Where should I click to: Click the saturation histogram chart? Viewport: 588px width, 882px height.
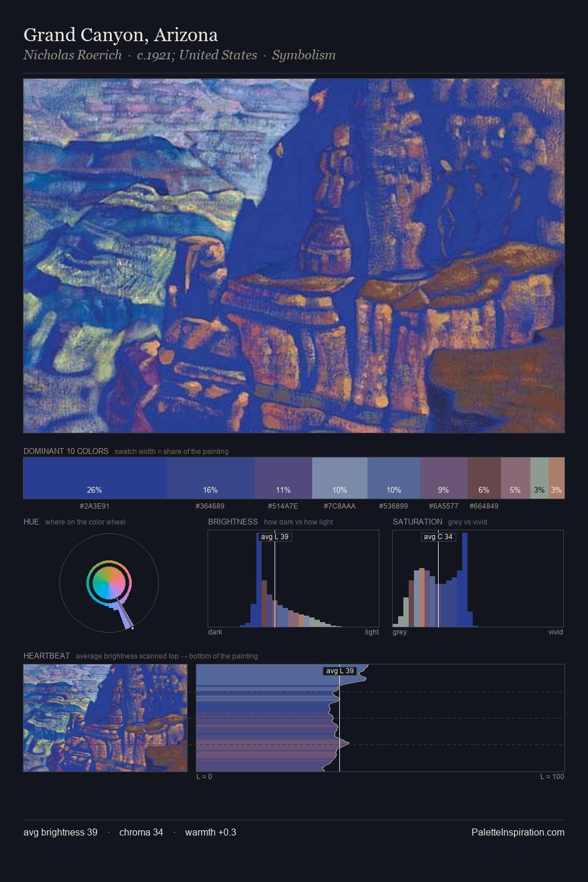click(478, 579)
